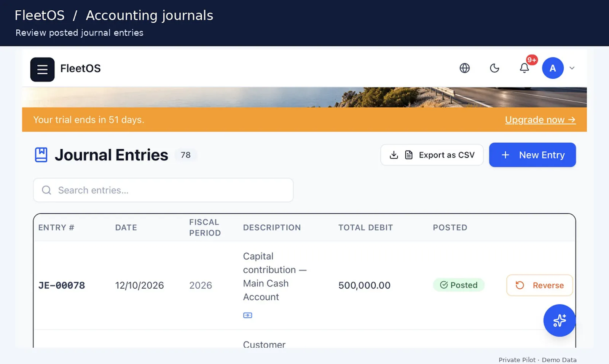Click the cash icon under Capital contribution
Screen dimensions: 609x364
tap(247, 315)
